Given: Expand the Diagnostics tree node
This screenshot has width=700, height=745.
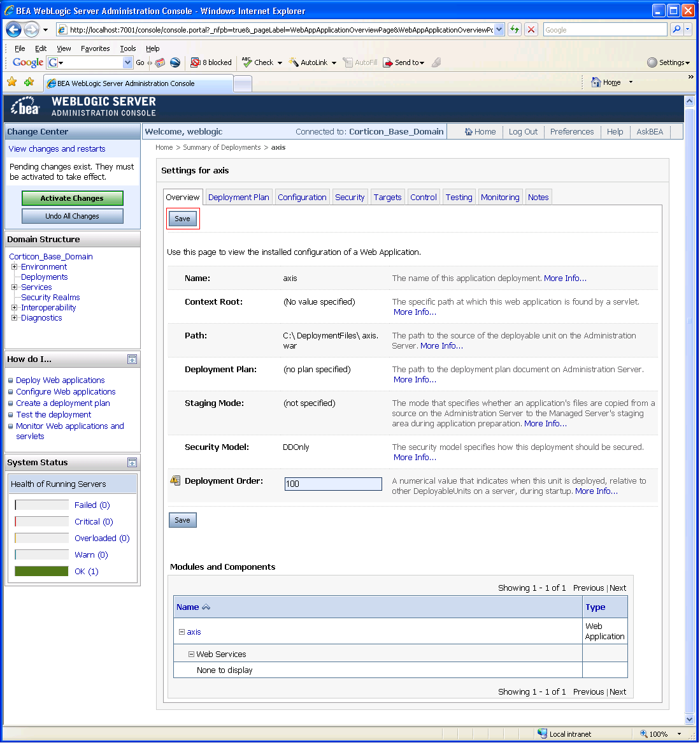Looking at the screenshot, I should pyautogui.click(x=14, y=318).
